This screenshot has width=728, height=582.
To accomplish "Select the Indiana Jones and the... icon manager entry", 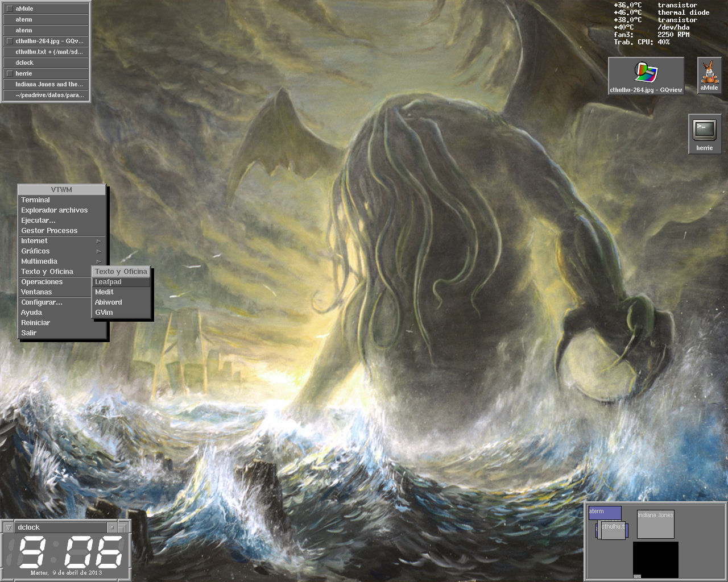I will coord(46,84).
